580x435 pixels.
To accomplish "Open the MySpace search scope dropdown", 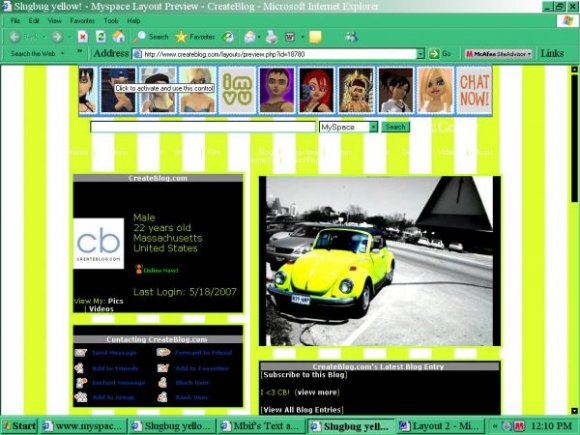I will tap(373, 127).
